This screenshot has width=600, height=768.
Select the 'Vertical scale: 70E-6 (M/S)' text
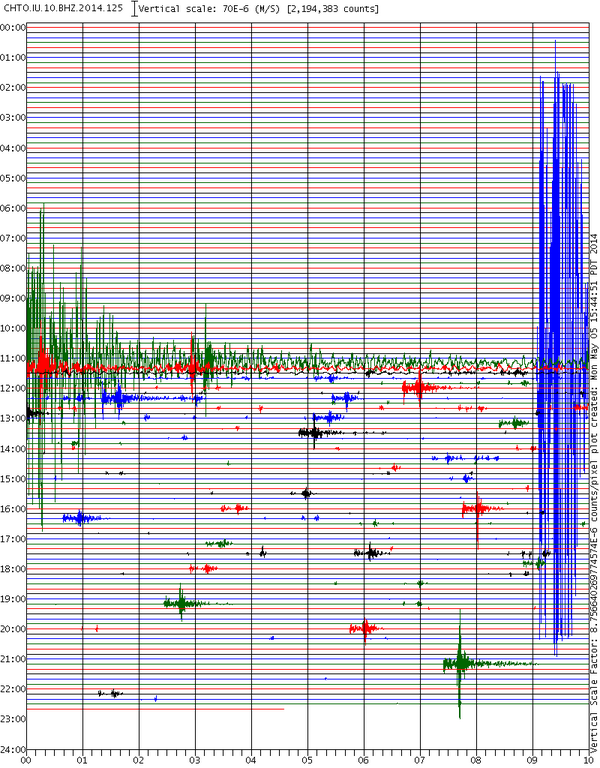[211, 9]
